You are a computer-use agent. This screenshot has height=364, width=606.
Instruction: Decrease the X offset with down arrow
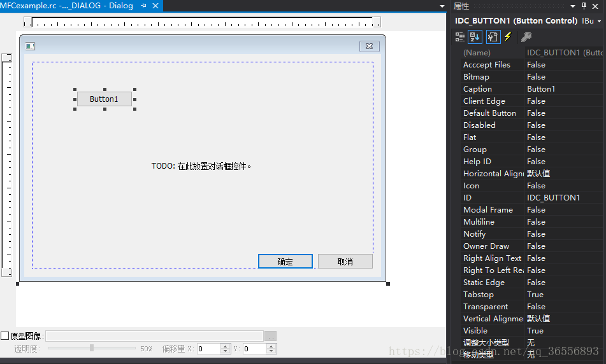pyautogui.click(x=226, y=352)
